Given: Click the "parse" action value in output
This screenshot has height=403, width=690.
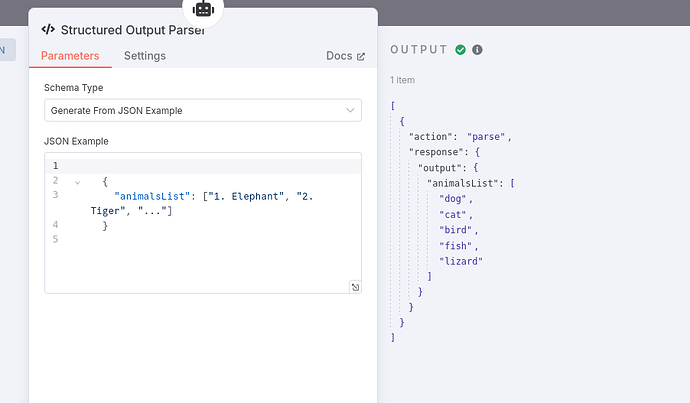Looking at the screenshot, I should pos(489,136).
